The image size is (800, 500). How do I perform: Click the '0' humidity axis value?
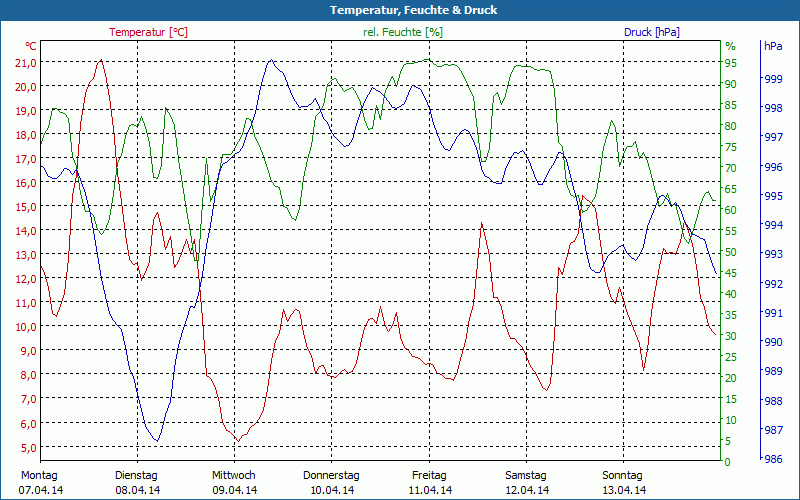[728, 462]
